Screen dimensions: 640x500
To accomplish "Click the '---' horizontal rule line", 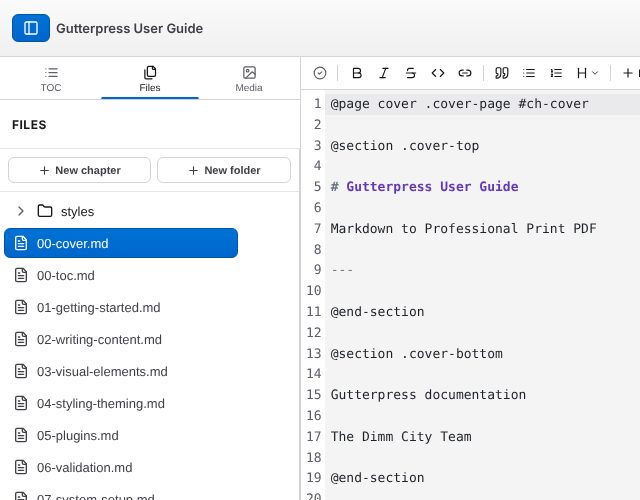I will point(342,270).
